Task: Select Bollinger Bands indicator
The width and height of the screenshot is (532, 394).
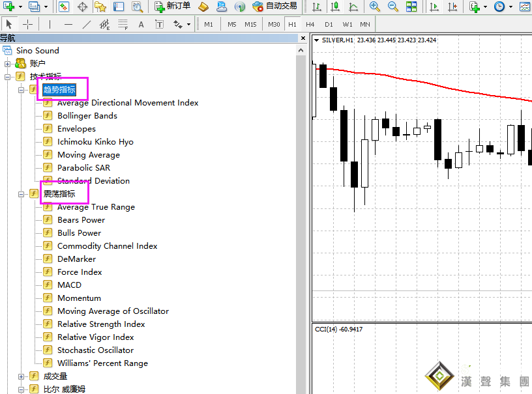Action: click(x=87, y=116)
